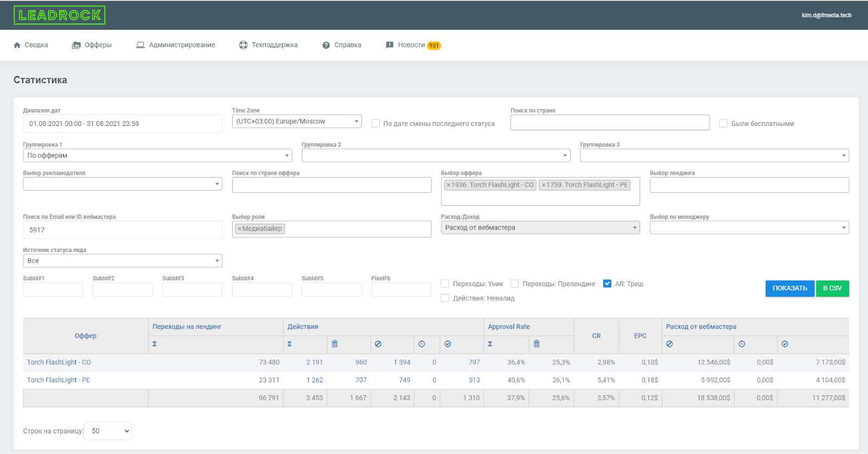The height and width of the screenshot is (454, 868).
Task: Open the Сводка menu item
Action: click(31, 45)
